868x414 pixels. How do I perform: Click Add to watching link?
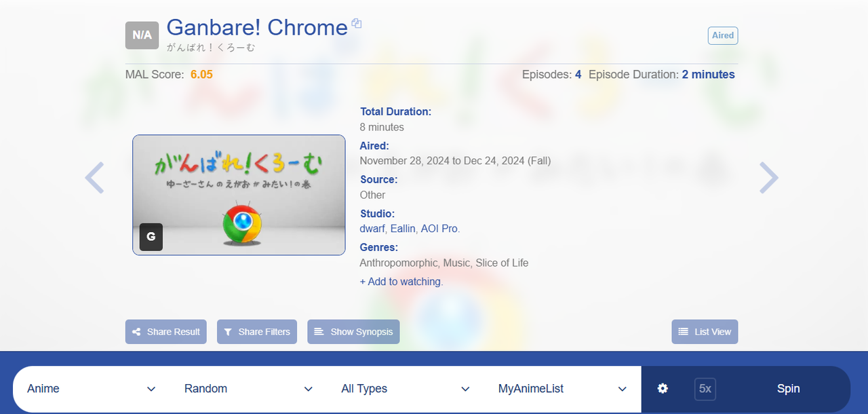tap(401, 282)
